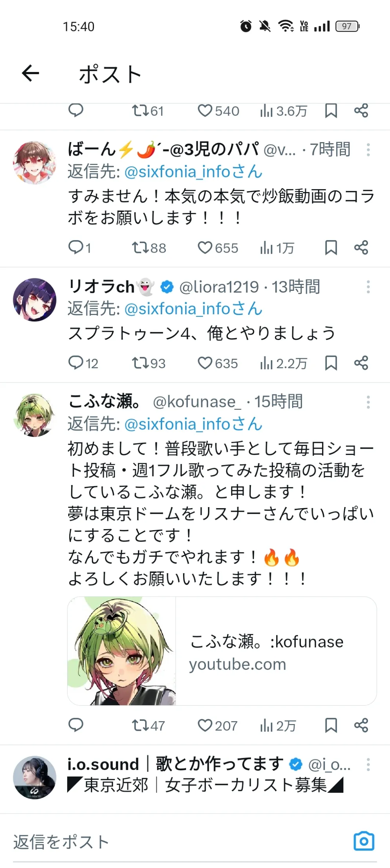Open こふな瀬。 YouTube link card
Image resolution: width=390 pixels, height=868 pixels.
[222, 651]
